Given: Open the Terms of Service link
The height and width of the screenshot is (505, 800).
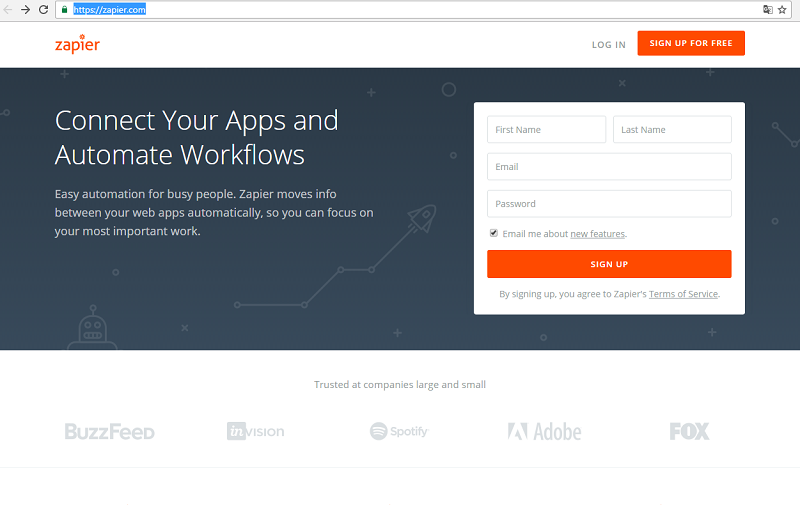Looking at the screenshot, I should tap(683, 295).
